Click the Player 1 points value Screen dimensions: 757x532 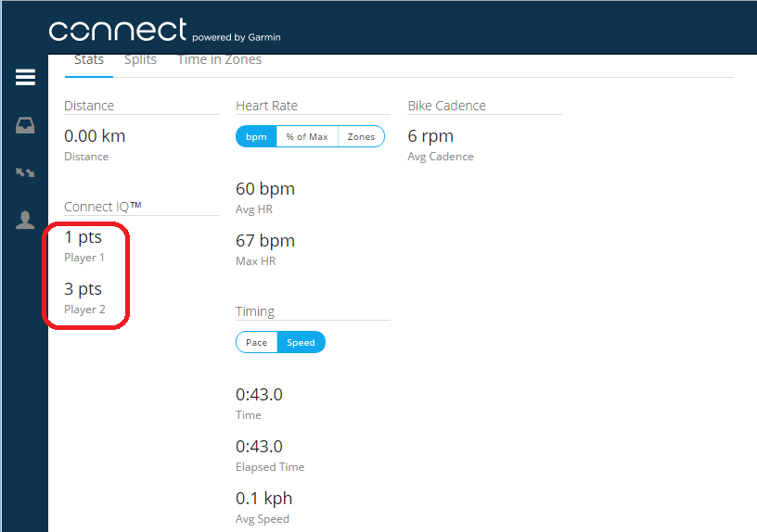click(83, 237)
